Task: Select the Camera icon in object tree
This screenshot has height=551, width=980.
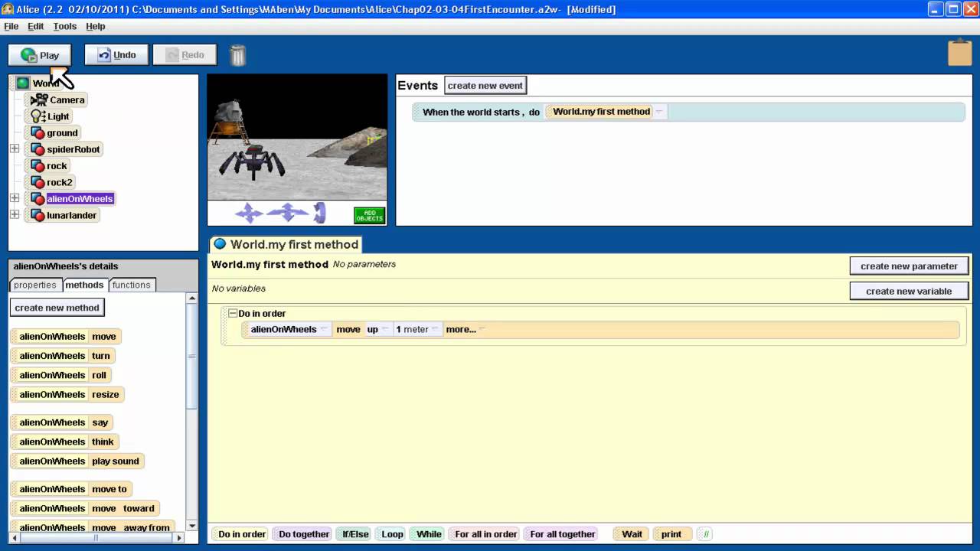Action: (39, 99)
